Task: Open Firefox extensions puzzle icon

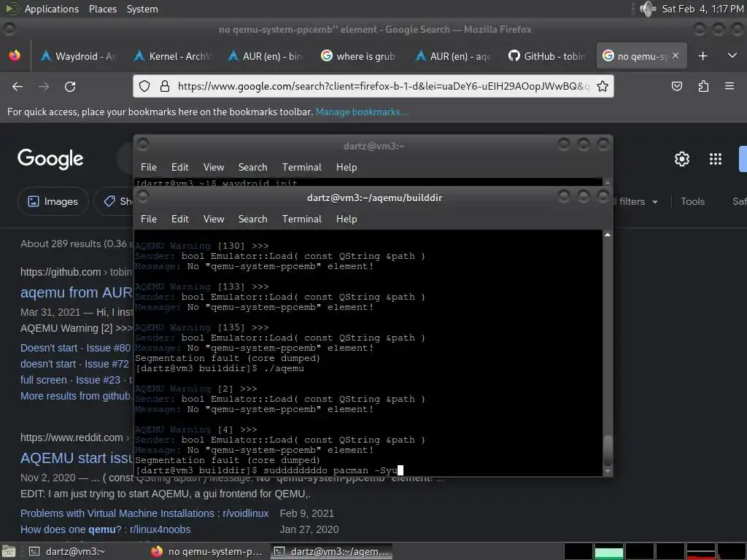Action: (x=703, y=86)
